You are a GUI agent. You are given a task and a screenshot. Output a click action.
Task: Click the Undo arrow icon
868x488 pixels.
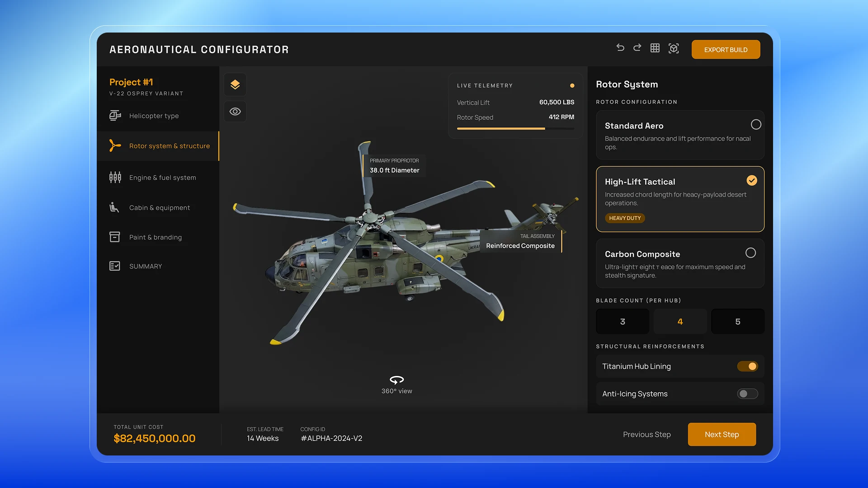(x=620, y=47)
